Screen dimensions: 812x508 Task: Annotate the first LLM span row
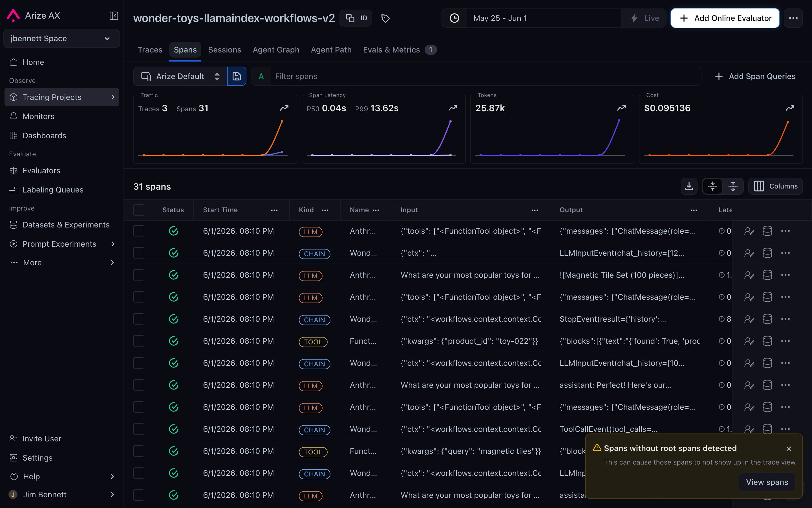click(749, 231)
